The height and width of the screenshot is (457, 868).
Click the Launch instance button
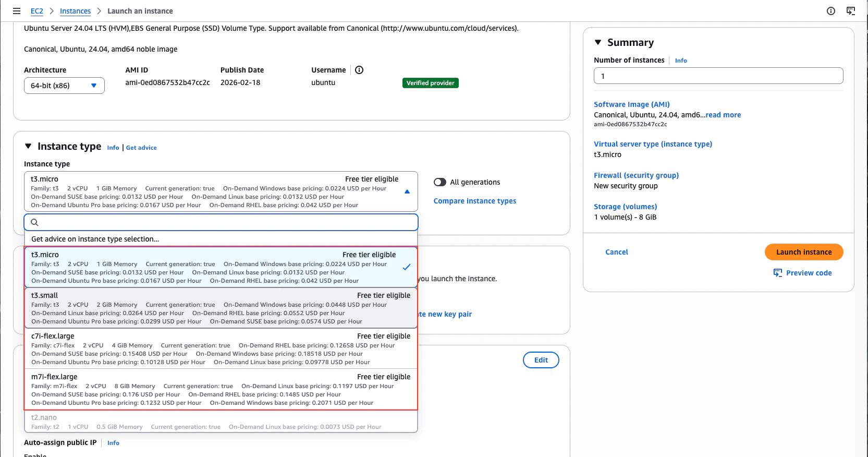coord(804,252)
